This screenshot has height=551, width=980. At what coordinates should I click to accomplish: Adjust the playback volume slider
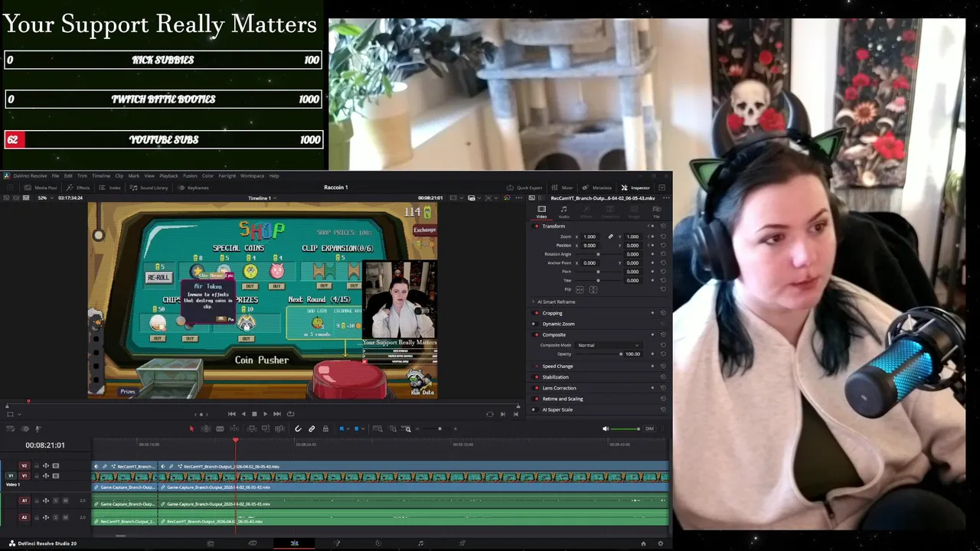pyautogui.click(x=626, y=429)
